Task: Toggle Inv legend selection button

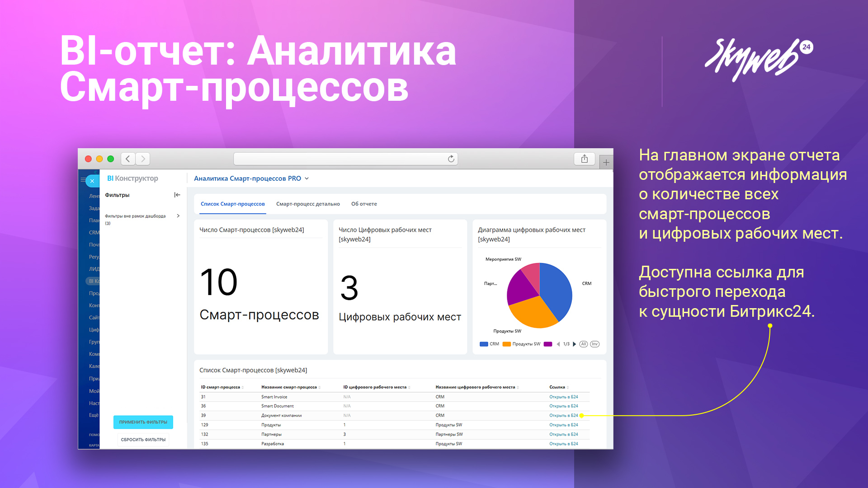Action: pos(594,344)
